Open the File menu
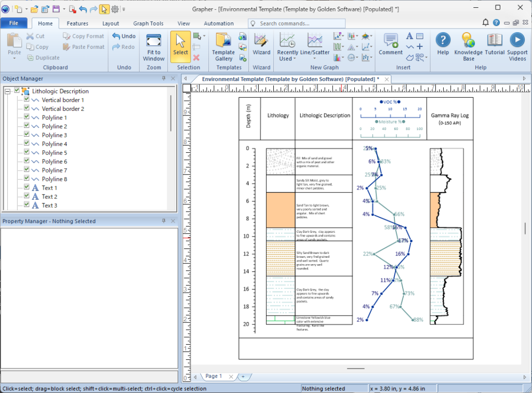This screenshot has height=393, width=532. [14, 23]
